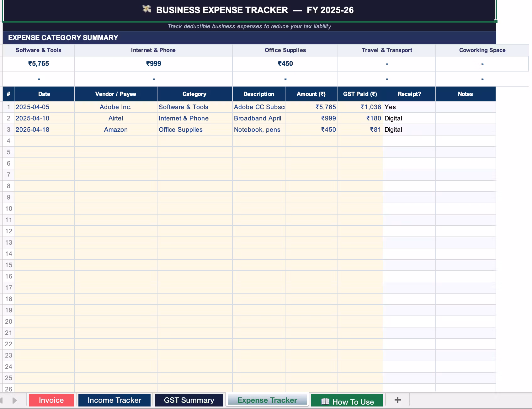Click the Receipt? column header
The width and height of the screenshot is (532, 409).
[x=409, y=94]
